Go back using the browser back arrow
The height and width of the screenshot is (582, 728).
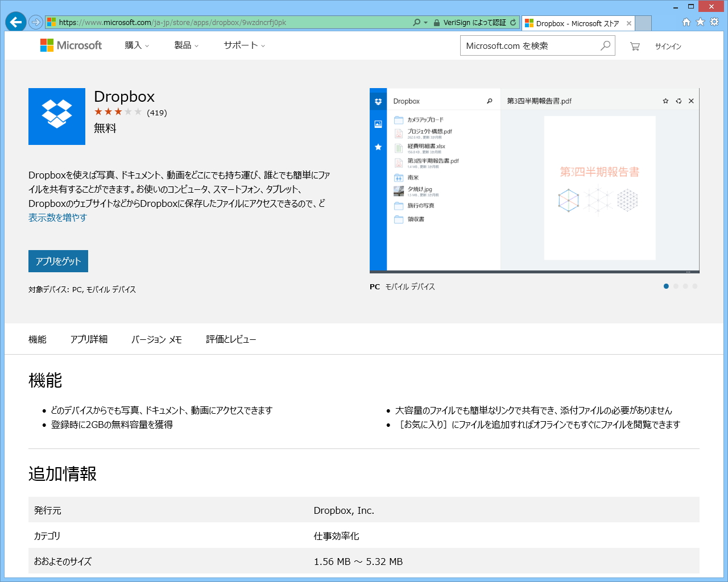(16, 22)
